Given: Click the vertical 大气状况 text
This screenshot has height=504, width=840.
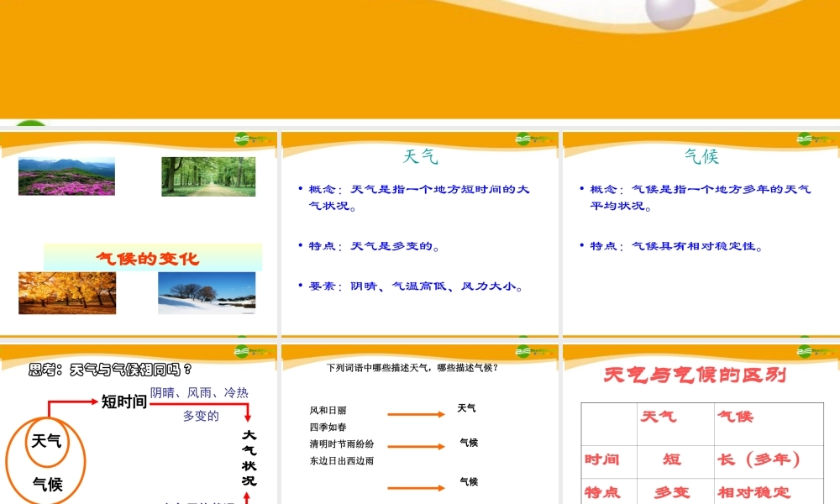Looking at the screenshot, I should 249,458.
